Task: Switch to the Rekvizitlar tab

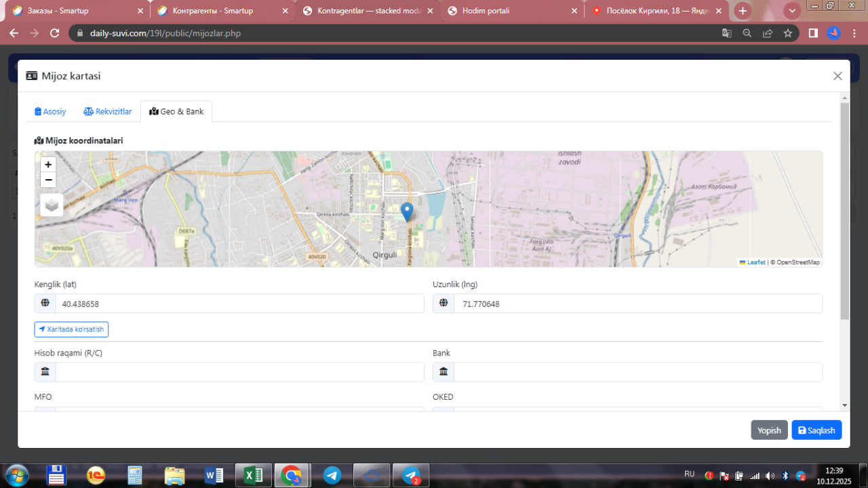Action: pyautogui.click(x=108, y=111)
